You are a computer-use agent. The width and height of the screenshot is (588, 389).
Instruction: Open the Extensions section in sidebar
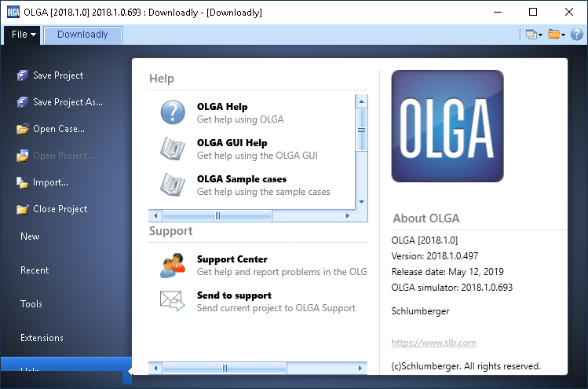42,338
